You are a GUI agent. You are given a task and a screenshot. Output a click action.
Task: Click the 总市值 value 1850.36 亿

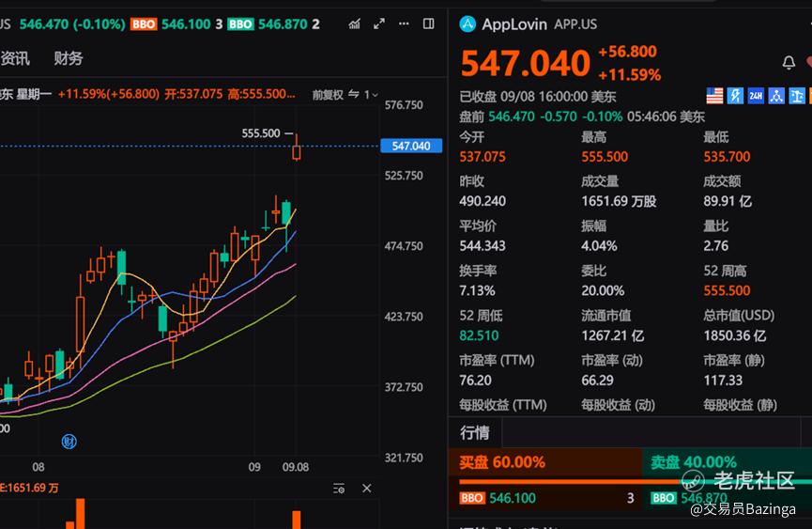pos(735,335)
